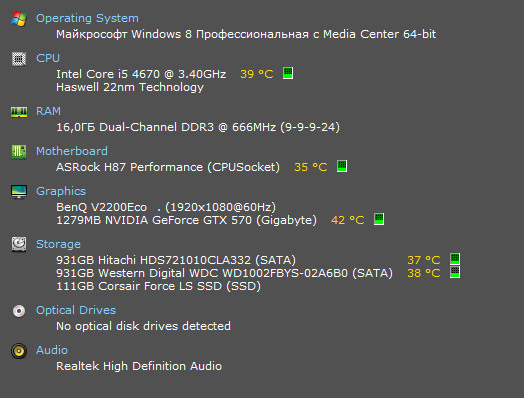The height and width of the screenshot is (398, 524).
Task: Go to the Motherboard section
Action: 72,151
